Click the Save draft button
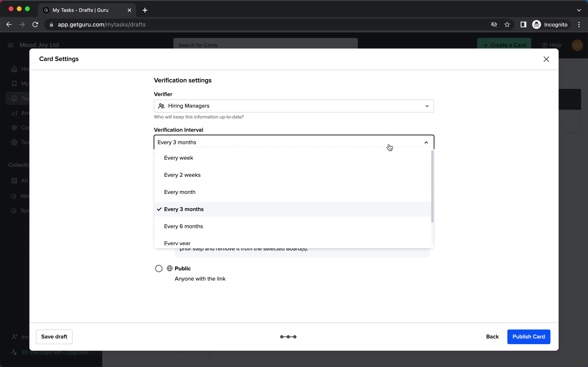The width and height of the screenshot is (588, 367). point(54,336)
